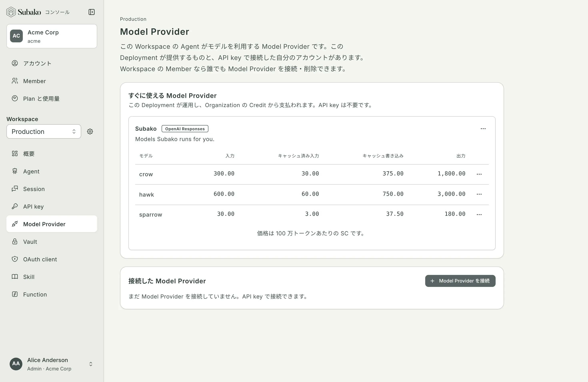Click the 750.00 cache write value
The image size is (588, 382).
pos(393,194)
